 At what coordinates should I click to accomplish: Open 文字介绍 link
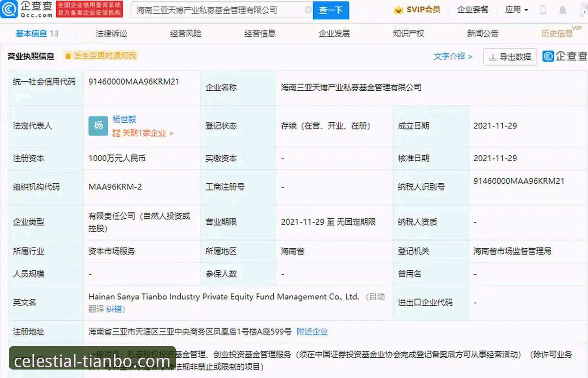pos(453,56)
